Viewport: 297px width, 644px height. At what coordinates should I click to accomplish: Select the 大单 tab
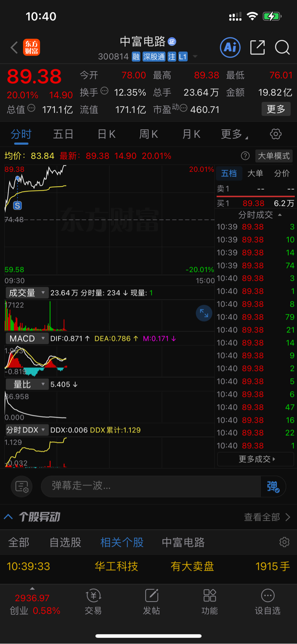pos(255,173)
